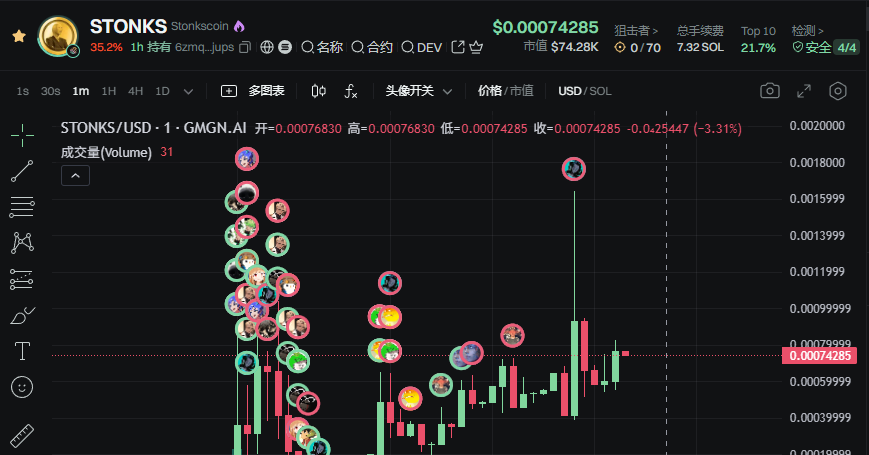869x455 pixels.
Task: Open the share link icon
Action: [x=458, y=48]
